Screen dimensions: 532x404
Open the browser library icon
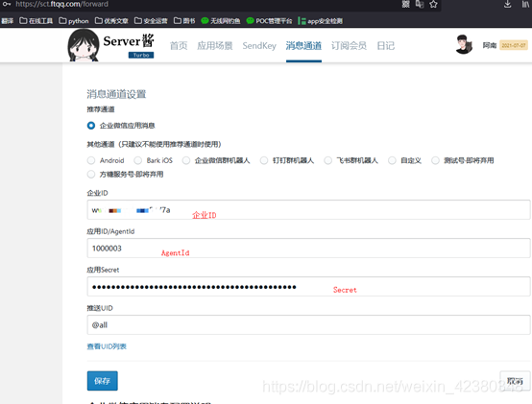[525, 4]
